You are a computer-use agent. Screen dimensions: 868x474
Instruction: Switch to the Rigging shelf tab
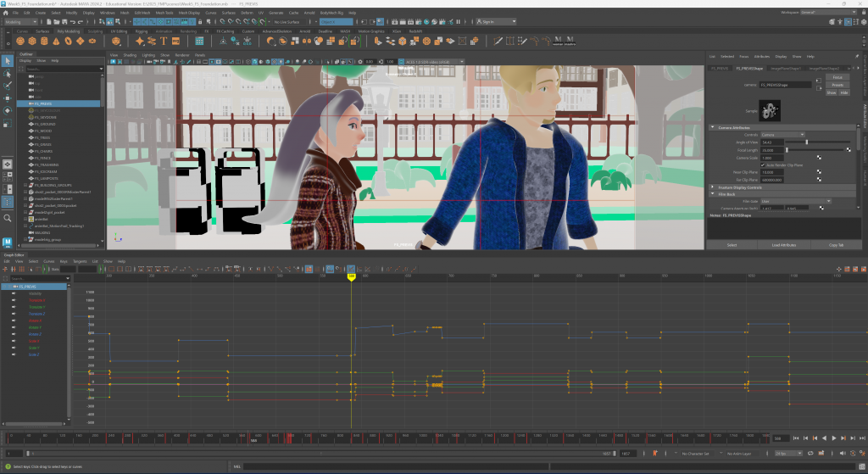(142, 31)
